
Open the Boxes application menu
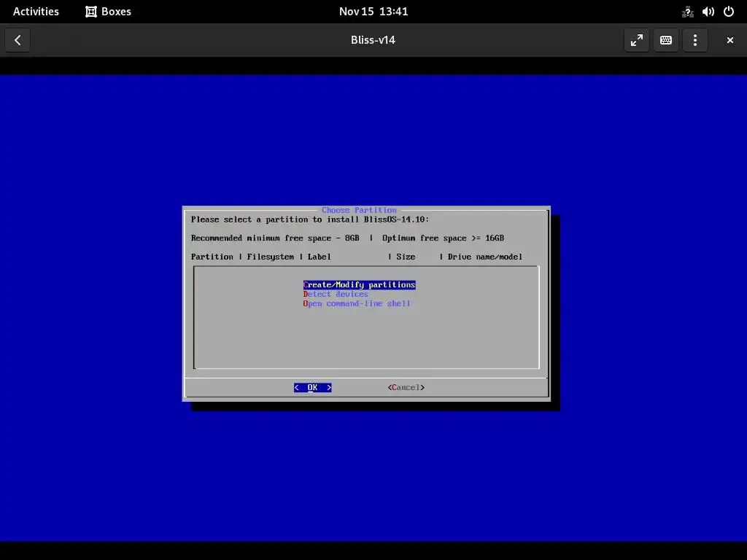pos(109,12)
